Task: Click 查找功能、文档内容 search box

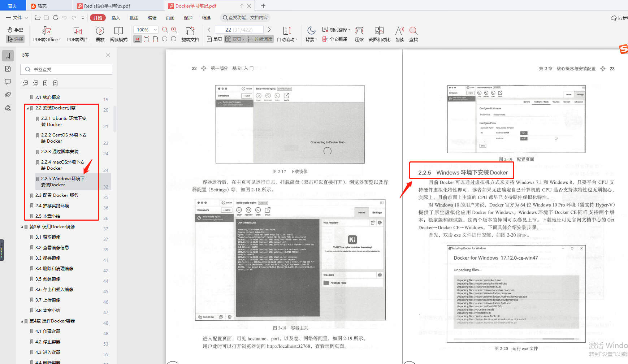Action: click(x=245, y=18)
